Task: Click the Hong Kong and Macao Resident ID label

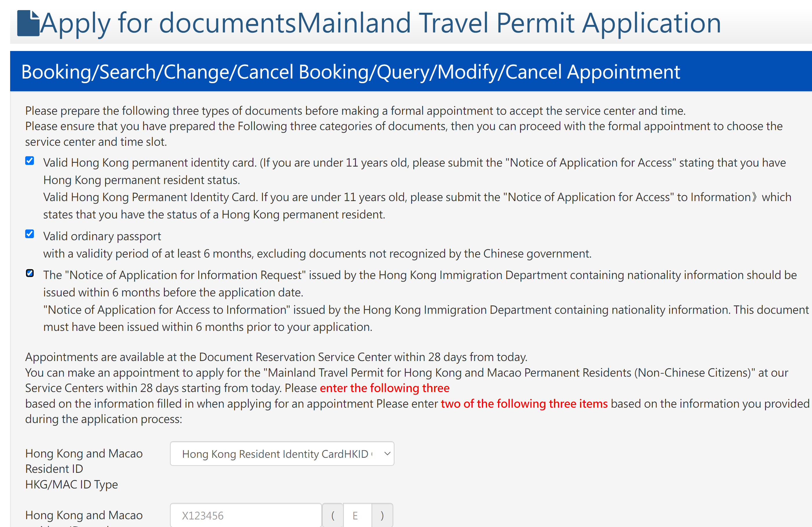Action: click(84, 461)
